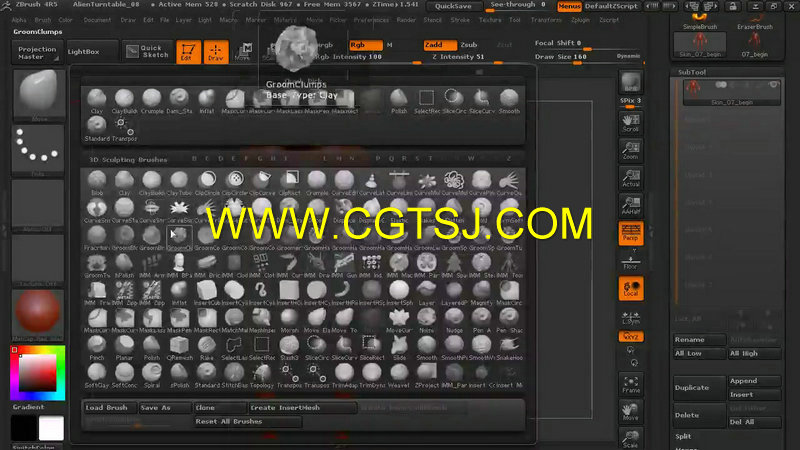Click the Save As button
Viewport: 800px width, 450px height.
(x=164, y=408)
